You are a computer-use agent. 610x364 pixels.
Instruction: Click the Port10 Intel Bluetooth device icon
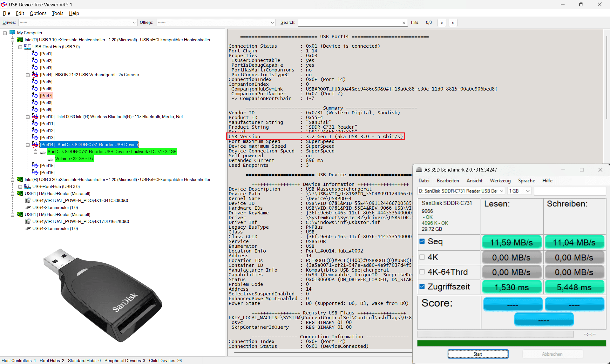[x=35, y=117]
